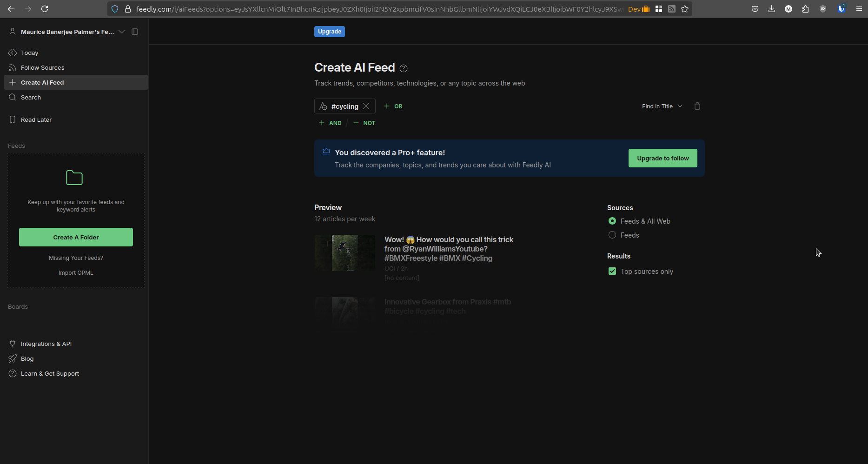Click the help icon beside Create AI Feed
Viewport: 868px width, 464px height.
(x=404, y=68)
